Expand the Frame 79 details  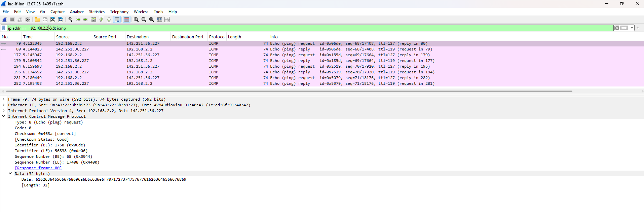(4, 99)
